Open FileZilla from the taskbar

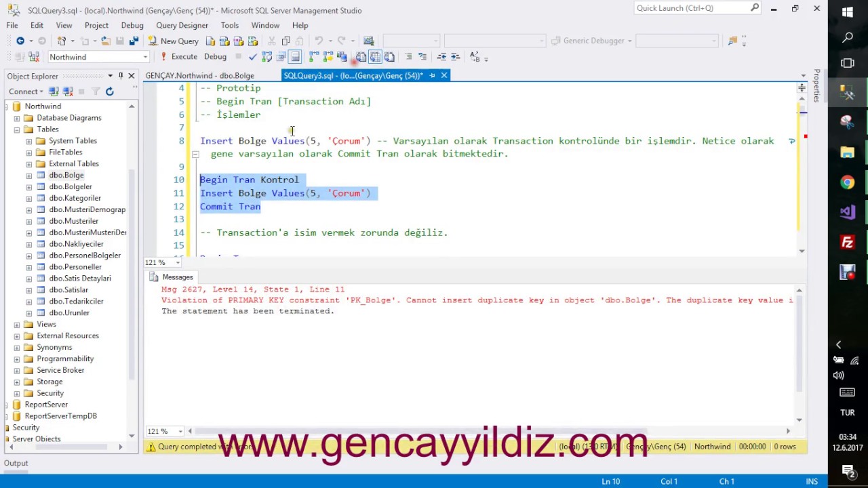point(848,242)
